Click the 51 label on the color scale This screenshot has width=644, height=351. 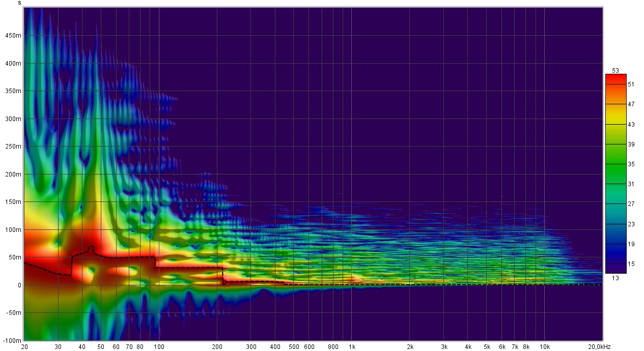(x=631, y=84)
